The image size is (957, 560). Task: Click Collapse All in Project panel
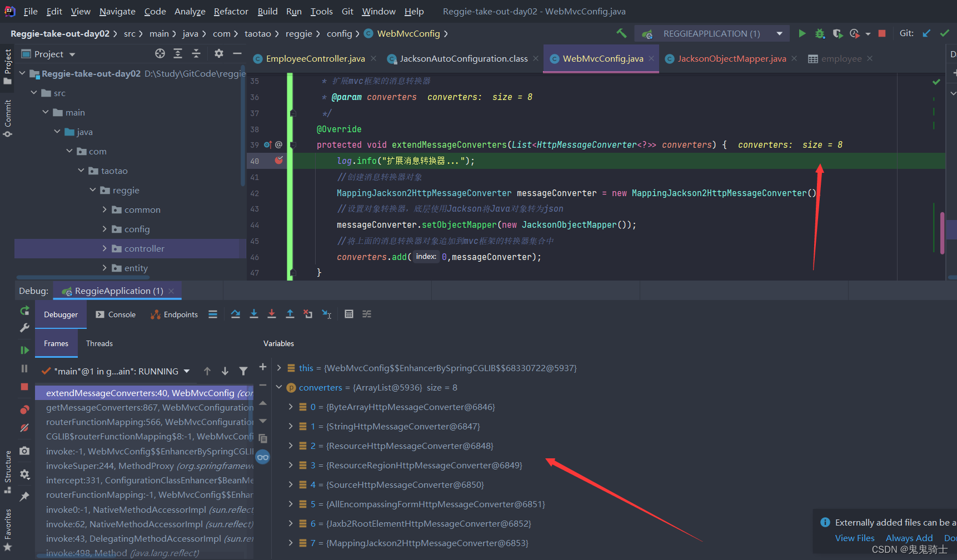tap(196, 53)
